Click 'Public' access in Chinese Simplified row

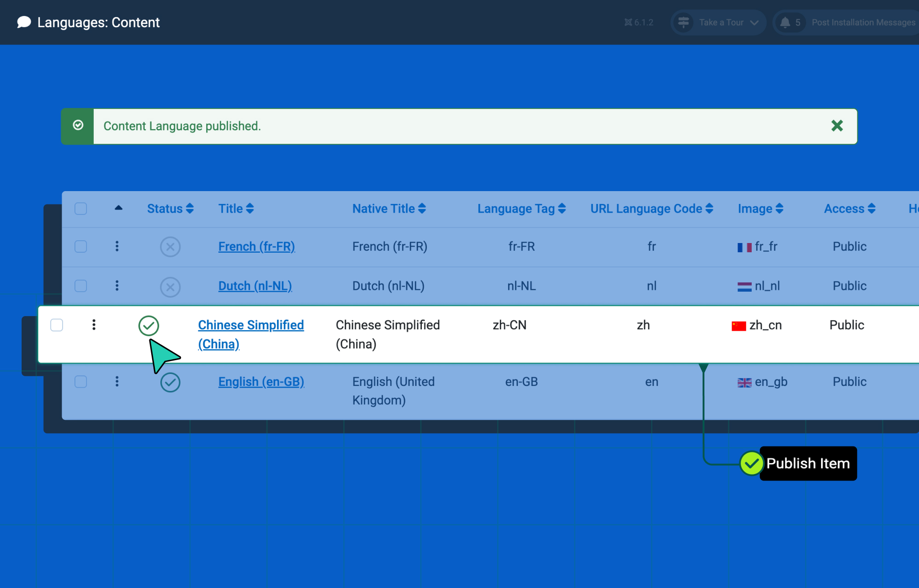[x=847, y=325]
